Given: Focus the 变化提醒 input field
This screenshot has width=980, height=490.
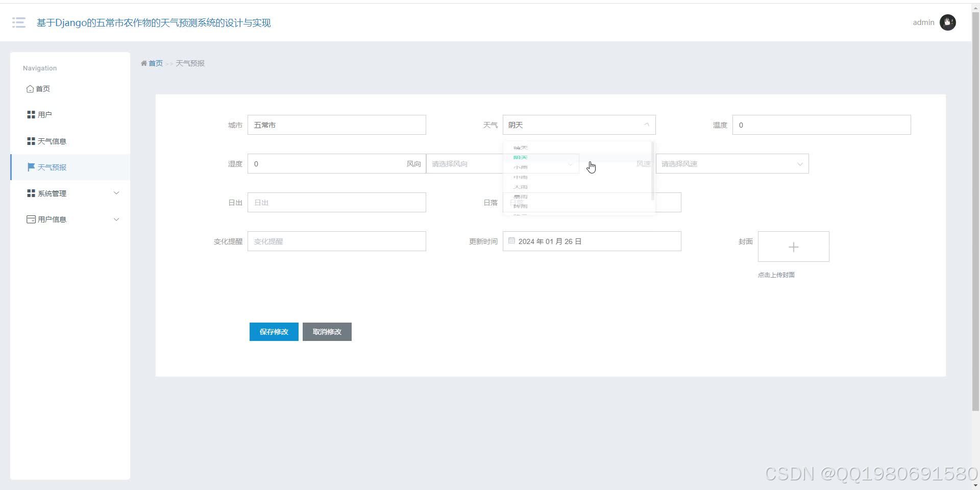Looking at the screenshot, I should (x=337, y=241).
